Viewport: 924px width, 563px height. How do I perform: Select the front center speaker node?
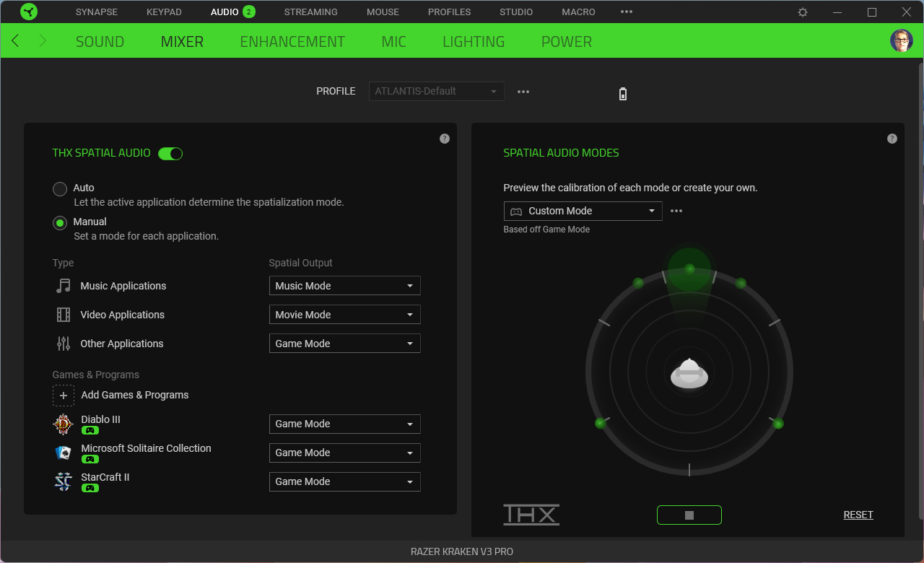[689, 269]
